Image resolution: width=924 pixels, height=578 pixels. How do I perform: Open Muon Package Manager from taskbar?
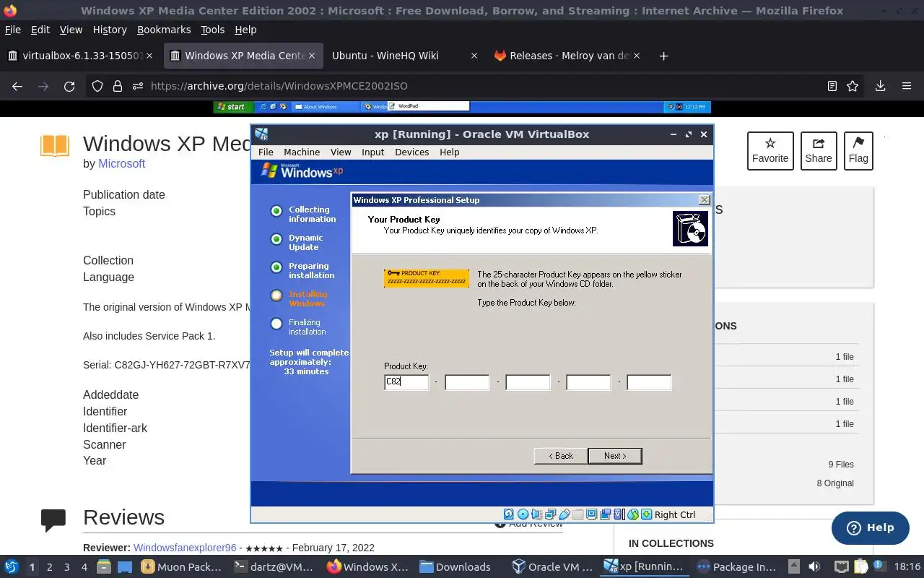click(x=182, y=567)
